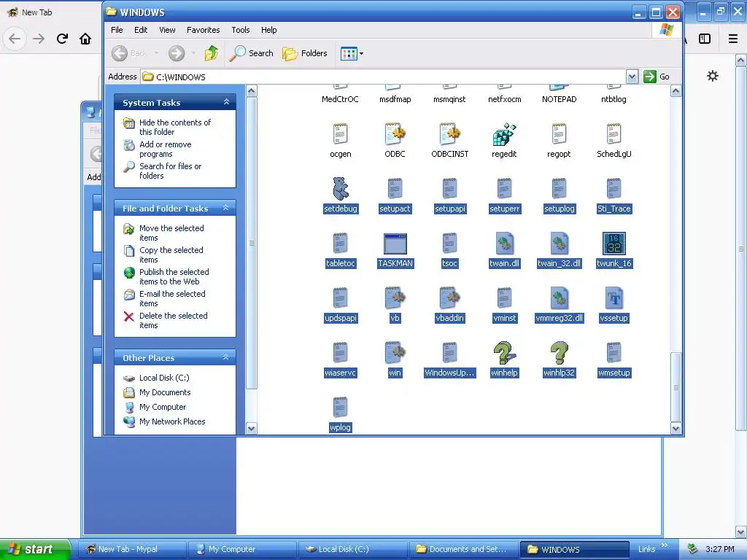Expand the Links toolbar chevron on taskbar
The height and width of the screenshot is (560, 747).
[665, 545]
